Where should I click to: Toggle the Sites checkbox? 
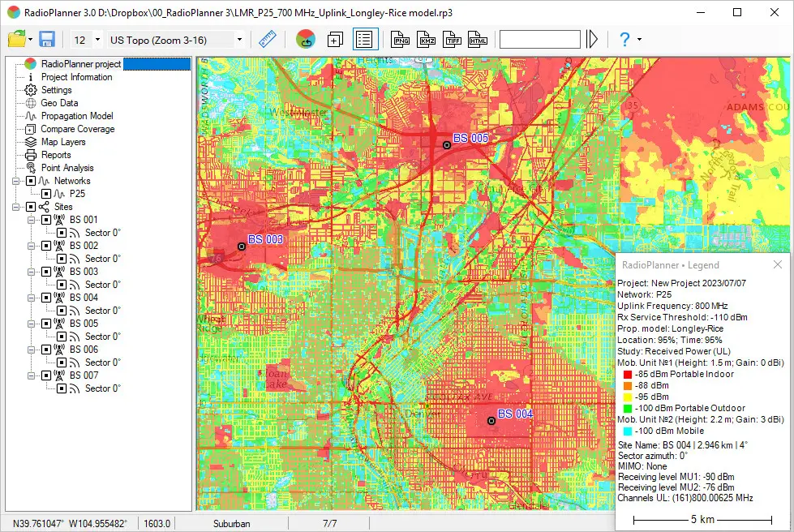tap(31, 207)
